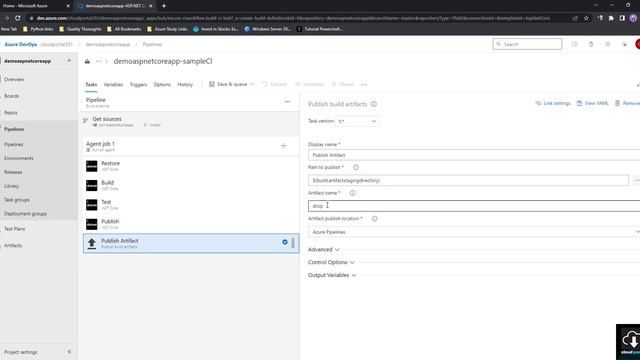Open the breadcrumb ellipsis beside pipeline name
640x360 pixels.
[x=98, y=61]
